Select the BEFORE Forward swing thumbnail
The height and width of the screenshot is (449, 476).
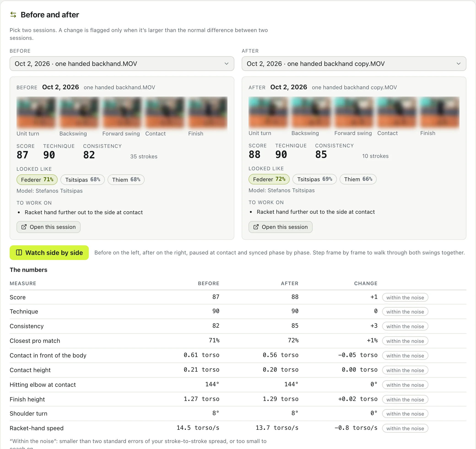coord(122,112)
